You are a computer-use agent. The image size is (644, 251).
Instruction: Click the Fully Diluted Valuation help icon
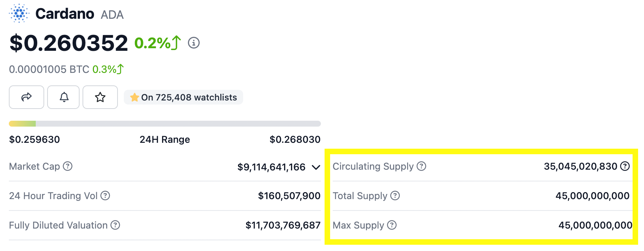point(115,225)
